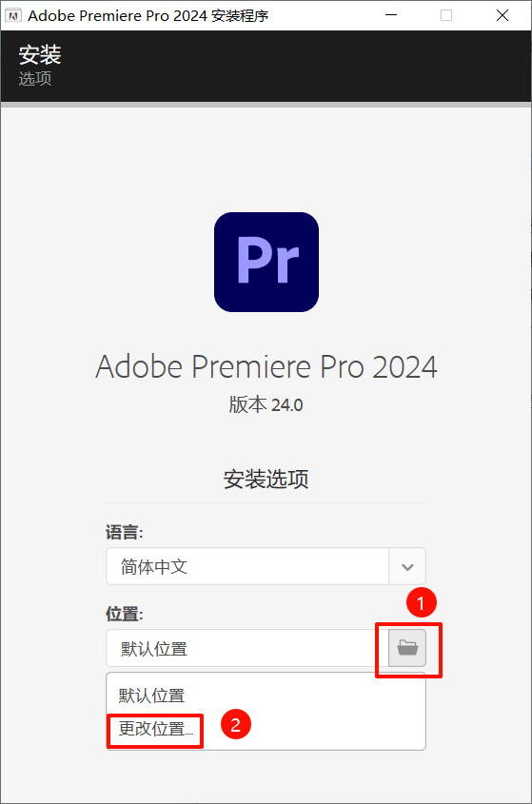
Task: Click the 安装 header title
Action: pos(40,55)
